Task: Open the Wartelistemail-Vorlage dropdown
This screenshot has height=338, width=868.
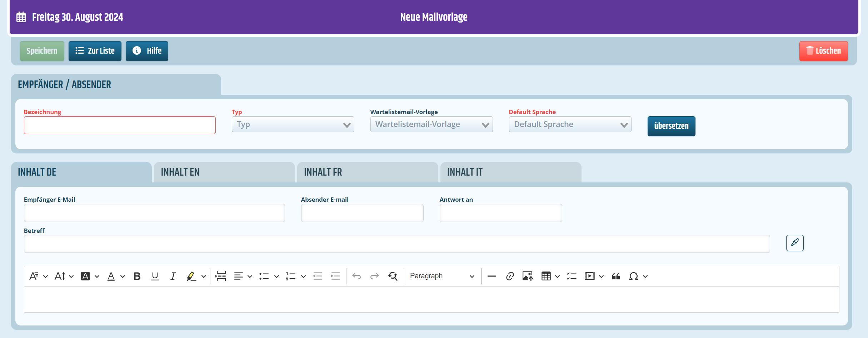Action: [x=431, y=124]
